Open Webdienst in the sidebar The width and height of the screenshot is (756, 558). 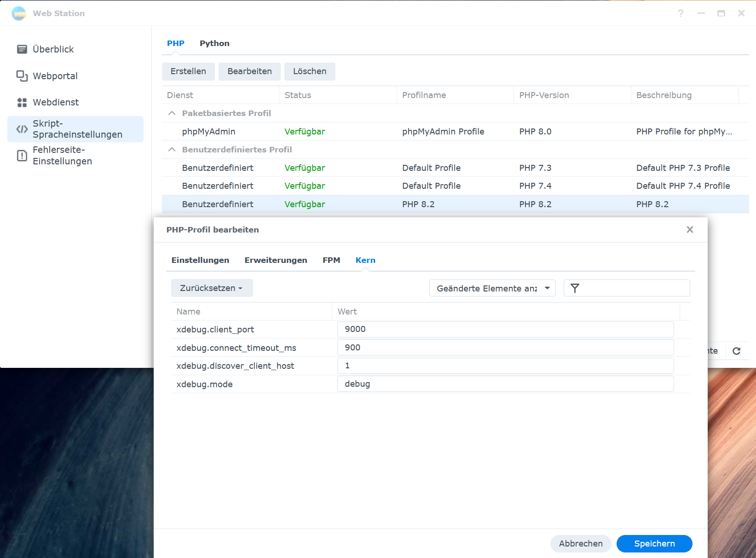coord(75,102)
